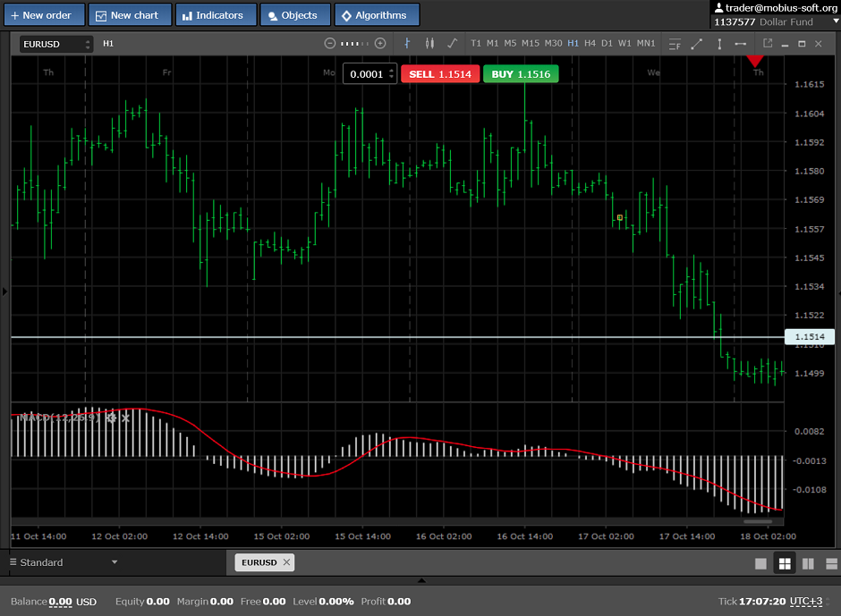Select H4 timeframe
Image resolution: width=841 pixels, height=616 pixels.
coord(590,44)
